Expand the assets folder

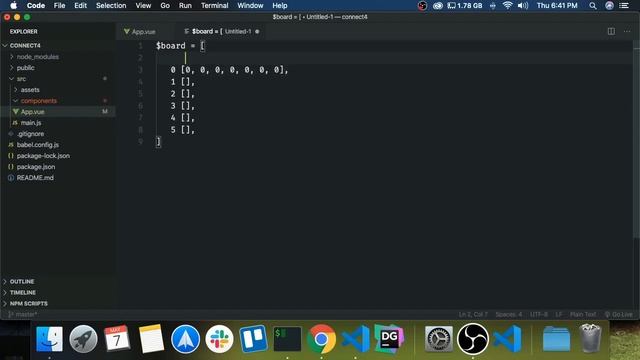pyautogui.click(x=30, y=90)
